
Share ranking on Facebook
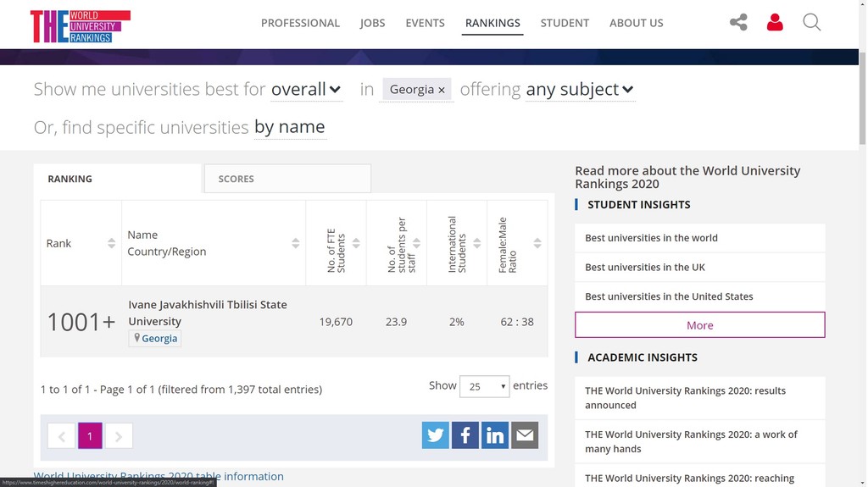point(465,435)
